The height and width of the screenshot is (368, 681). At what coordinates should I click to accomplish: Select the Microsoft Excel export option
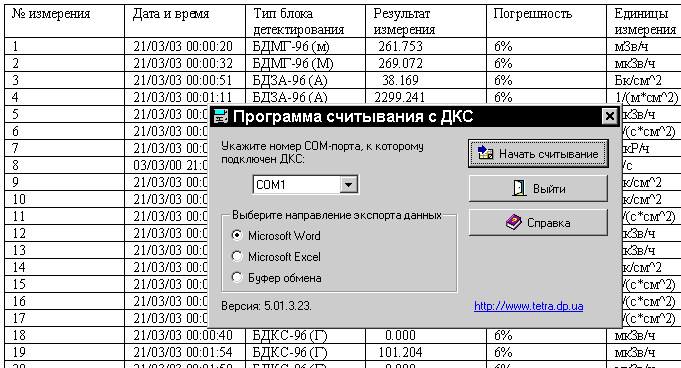pyautogui.click(x=276, y=257)
